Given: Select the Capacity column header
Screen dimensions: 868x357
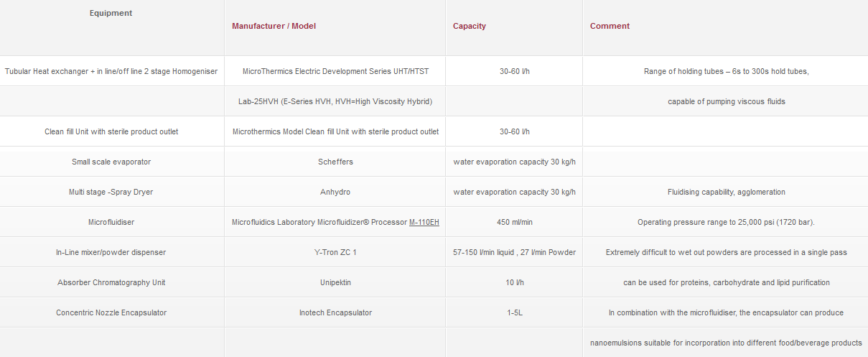Looking at the screenshot, I should click(470, 26).
